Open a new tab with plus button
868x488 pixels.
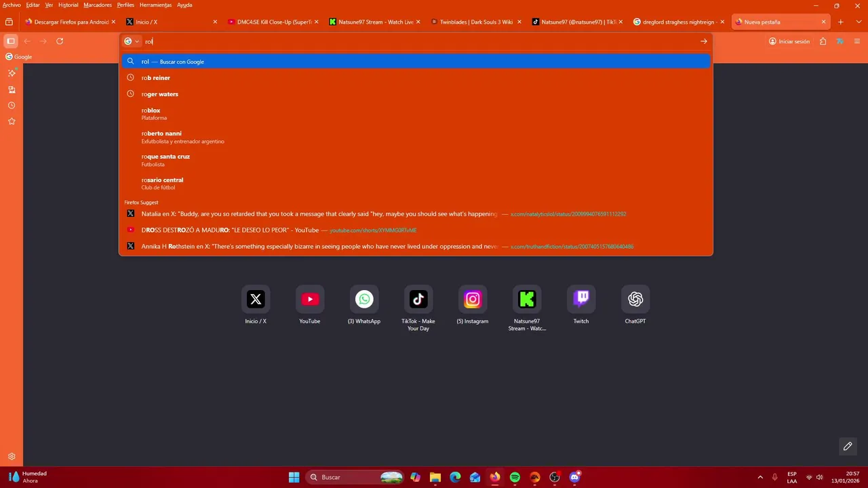[840, 22]
